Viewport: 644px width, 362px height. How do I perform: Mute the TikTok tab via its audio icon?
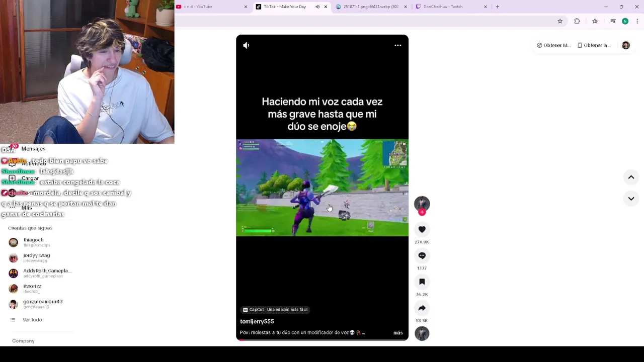pyautogui.click(x=317, y=7)
